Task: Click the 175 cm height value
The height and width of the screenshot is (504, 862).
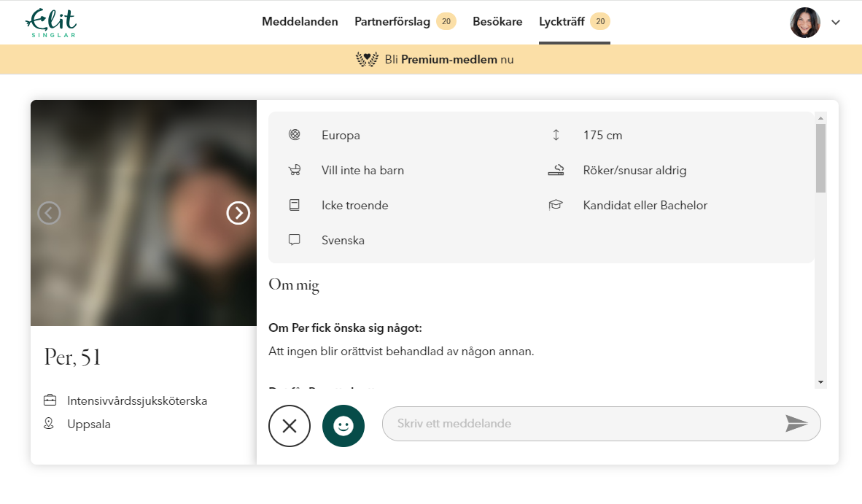Action: click(602, 135)
